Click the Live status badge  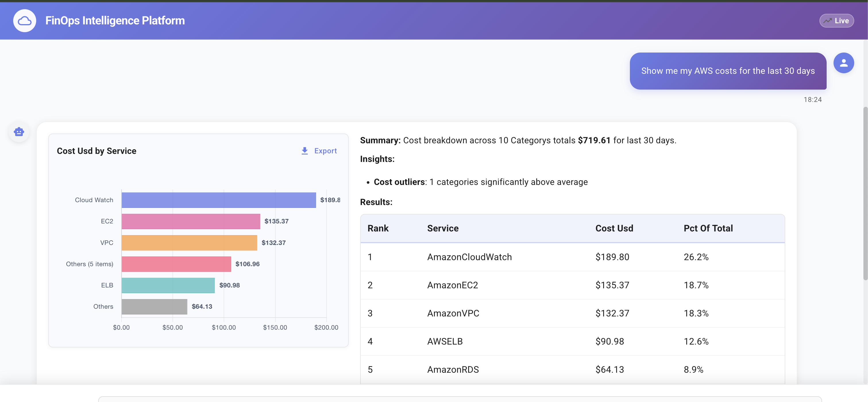click(x=837, y=21)
